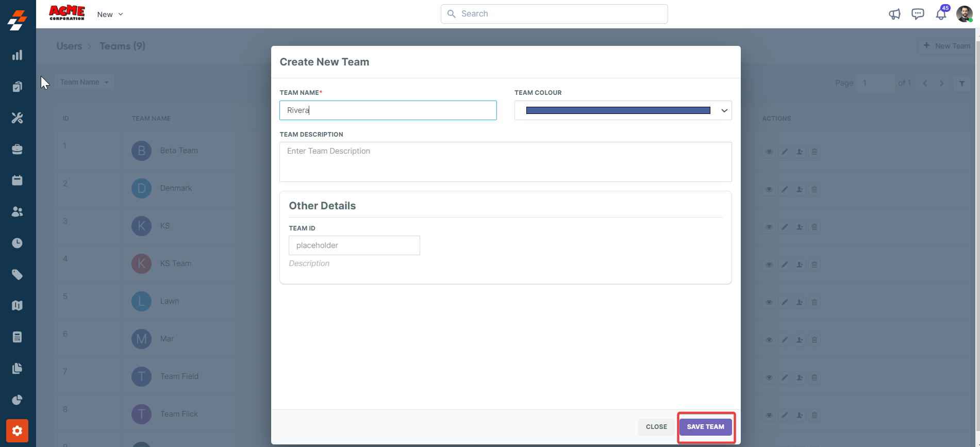Click the blue team colour swatch
980x447 pixels.
(x=618, y=110)
